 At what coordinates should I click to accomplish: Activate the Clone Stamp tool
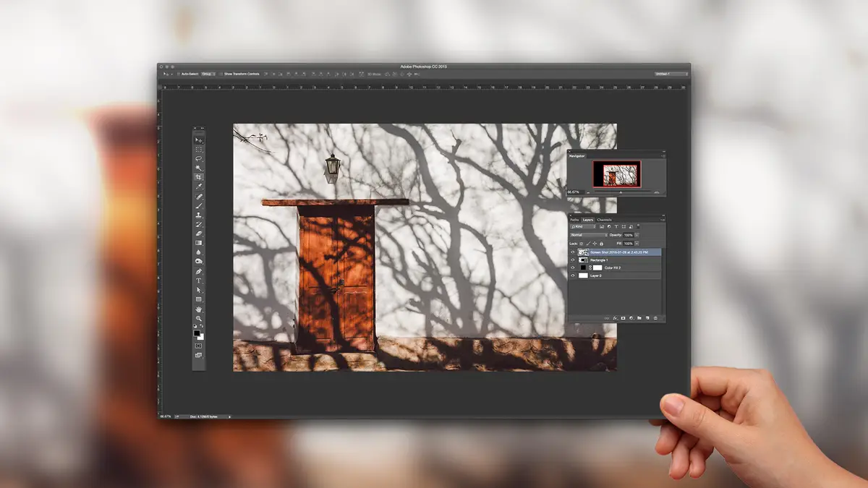(x=197, y=213)
